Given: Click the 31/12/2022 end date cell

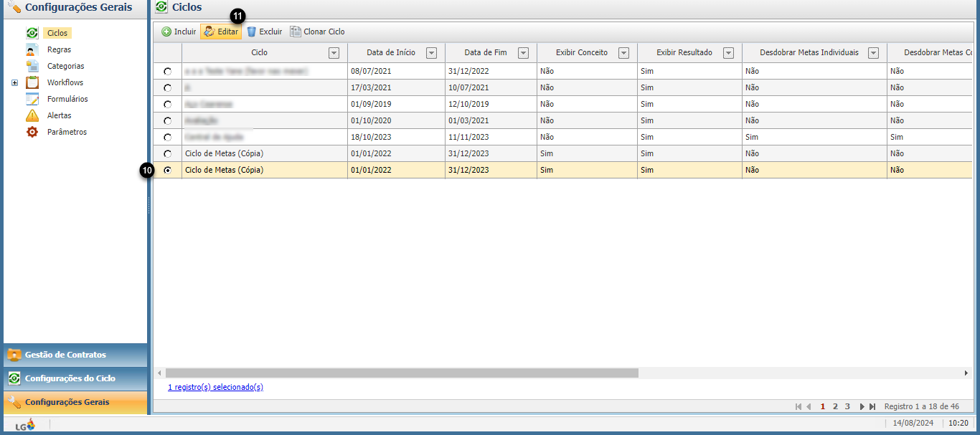Looking at the screenshot, I should point(491,72).
